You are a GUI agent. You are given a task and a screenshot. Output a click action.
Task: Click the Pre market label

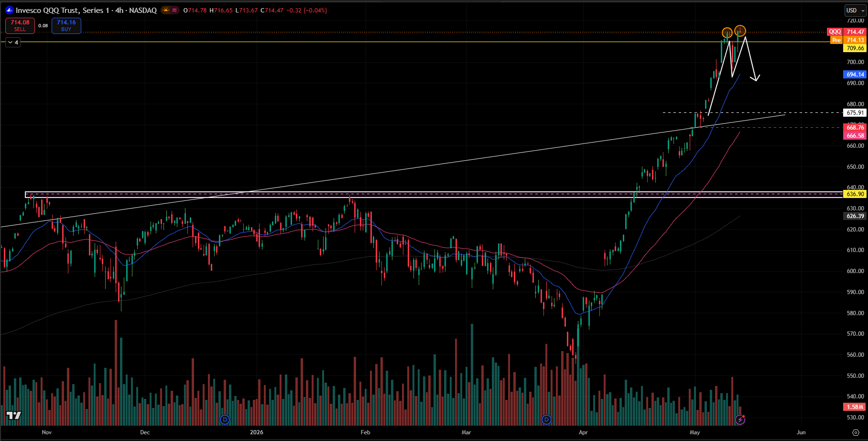836,40
